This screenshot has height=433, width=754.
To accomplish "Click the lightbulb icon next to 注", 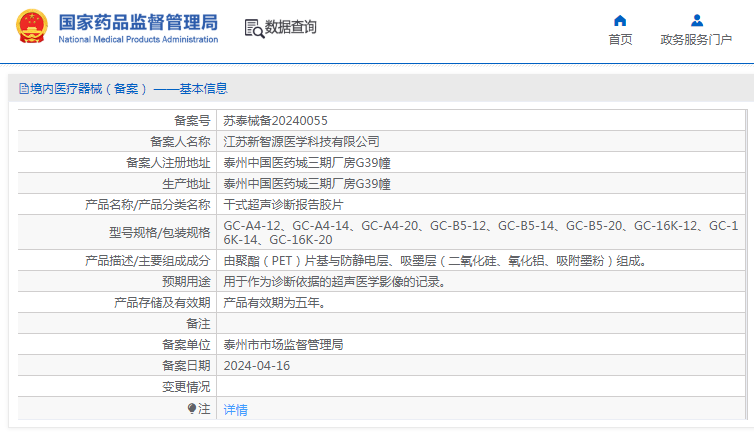I will click(x=192, y=409).
